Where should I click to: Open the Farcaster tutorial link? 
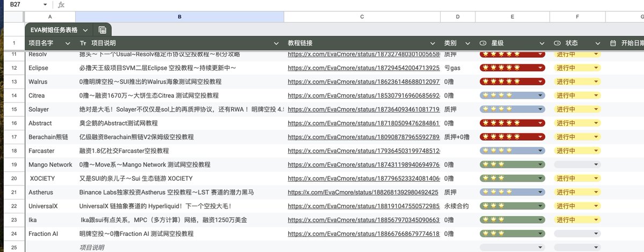[x=364, y=151]
